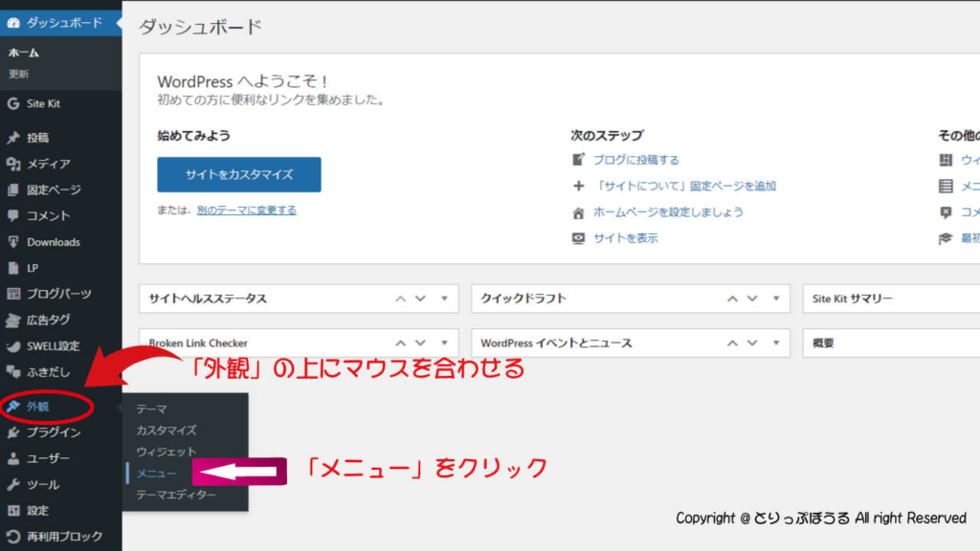Viewport: 980px width, 551px height.
Task: Move WordPress イベントとニュース panel up
Action: pos(732,343)
